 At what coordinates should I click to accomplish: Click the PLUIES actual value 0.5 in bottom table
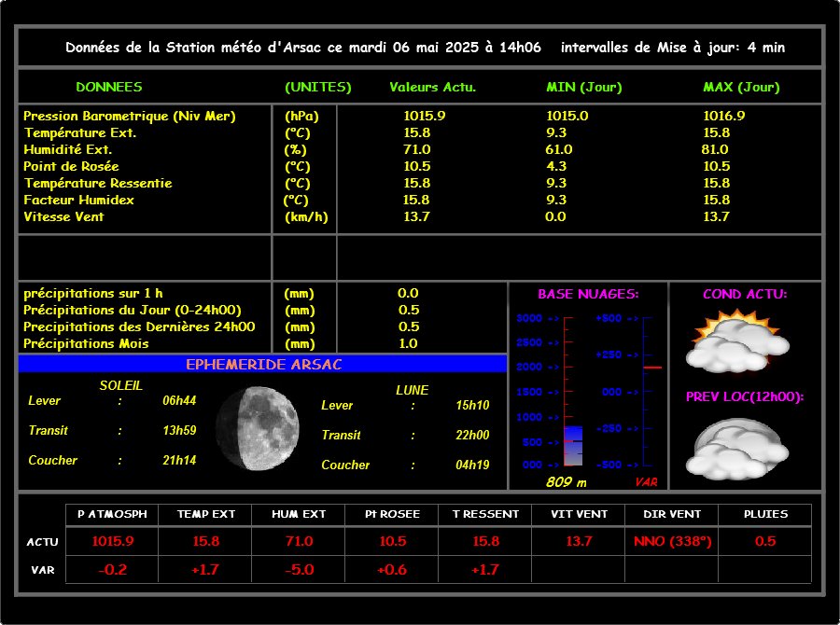pos(765,541)
